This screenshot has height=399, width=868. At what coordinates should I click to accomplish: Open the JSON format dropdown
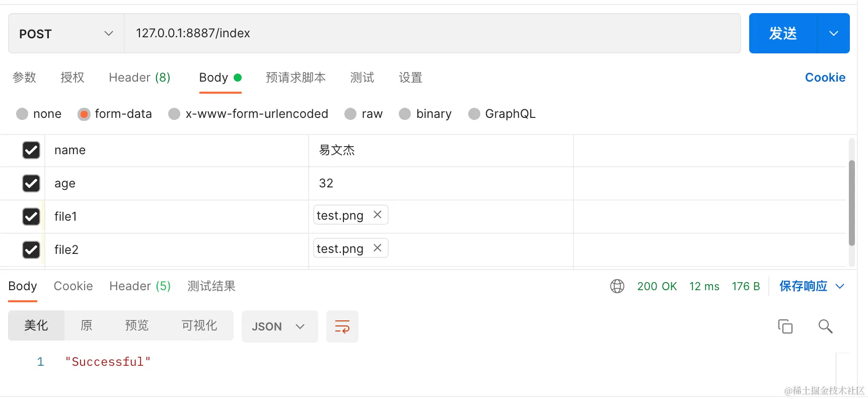[279, 326]
